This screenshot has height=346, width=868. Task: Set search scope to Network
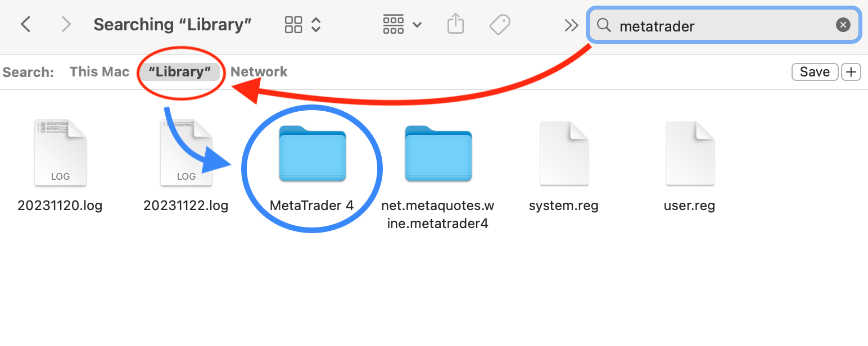[x=259, y=72]
